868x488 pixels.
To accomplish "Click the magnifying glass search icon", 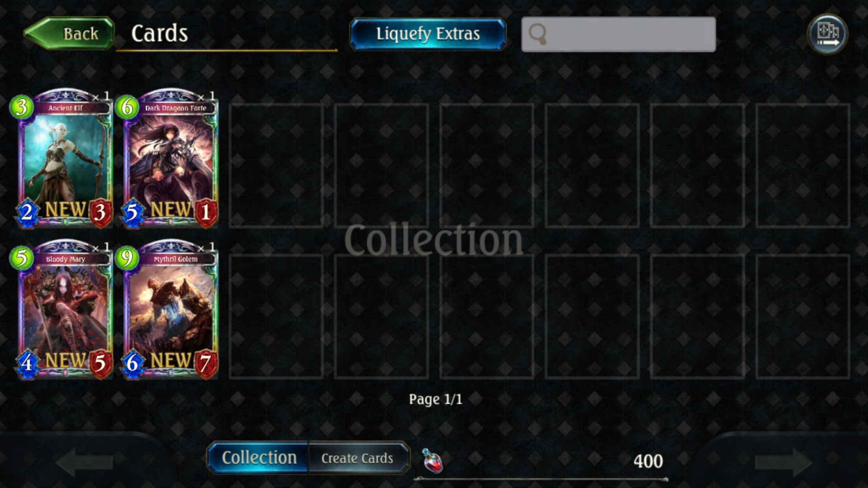I will [x=538, y=34].
